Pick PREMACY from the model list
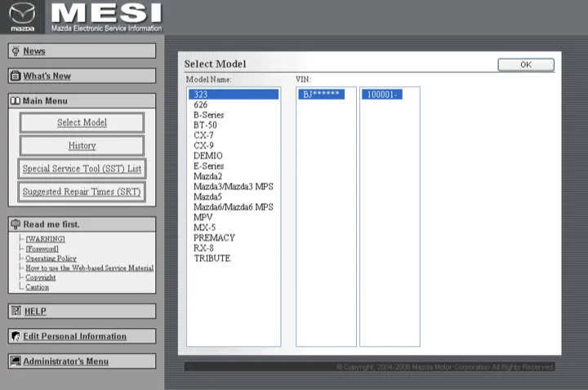This screenshot has width=588, height=390. (x=234, y=238)
